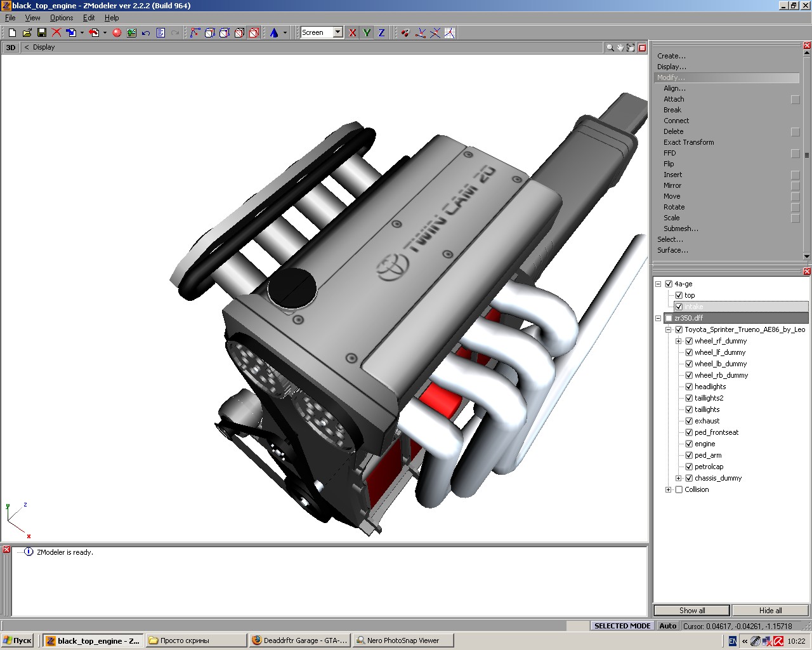Viewport: 812px width, 650px height.
Task: Uncheck the top object checkbox
Action: click(679, 295)
